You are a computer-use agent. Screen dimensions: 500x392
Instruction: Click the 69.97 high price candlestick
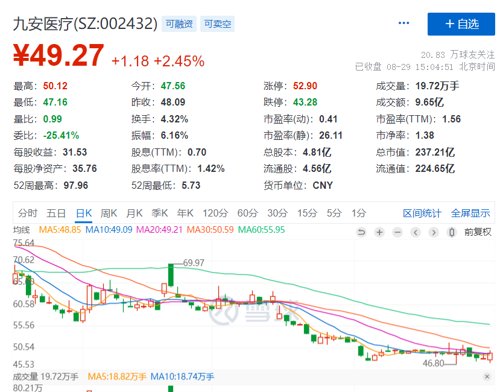(x=171, y=275)
